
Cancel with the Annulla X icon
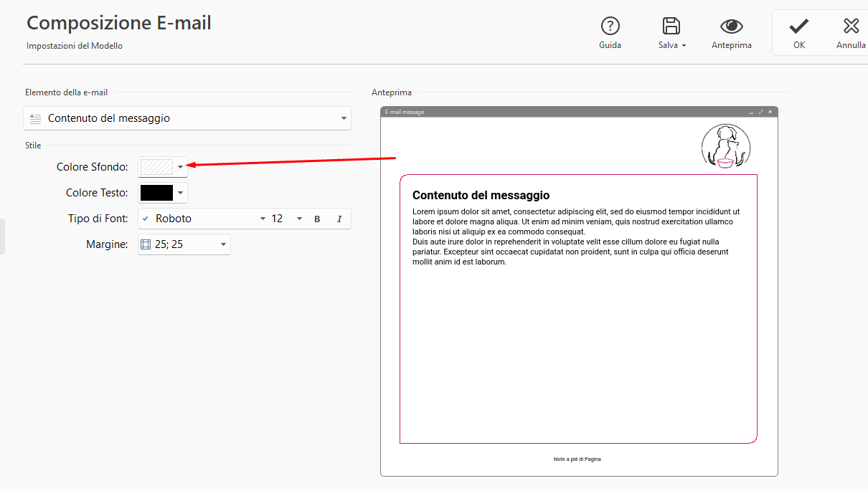851,27
